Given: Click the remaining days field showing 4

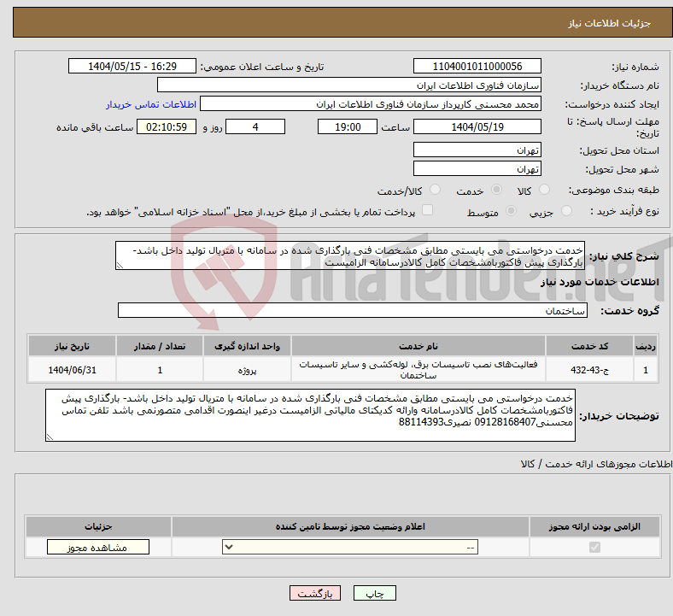Looking at the screenshot, I should pyautogui.click(x=255, y=126).
